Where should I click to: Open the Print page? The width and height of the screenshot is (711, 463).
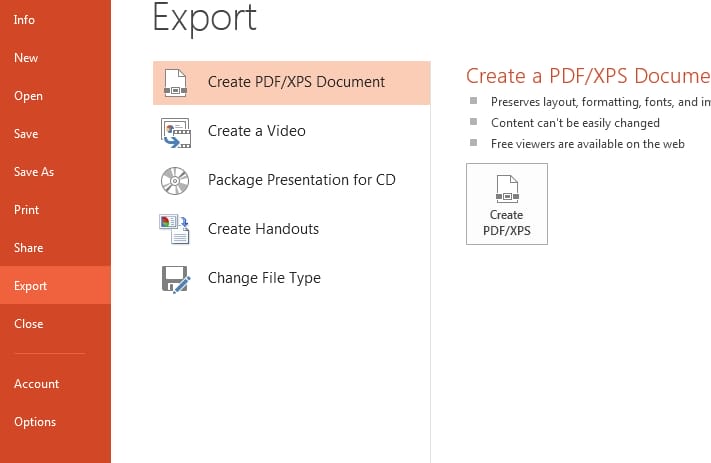click(x=27, y=210)
